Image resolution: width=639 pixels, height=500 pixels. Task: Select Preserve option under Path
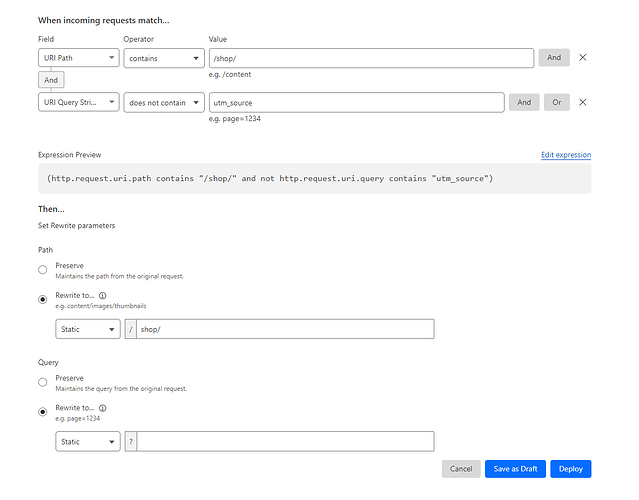pyautogui.click(x=42, y=270)
